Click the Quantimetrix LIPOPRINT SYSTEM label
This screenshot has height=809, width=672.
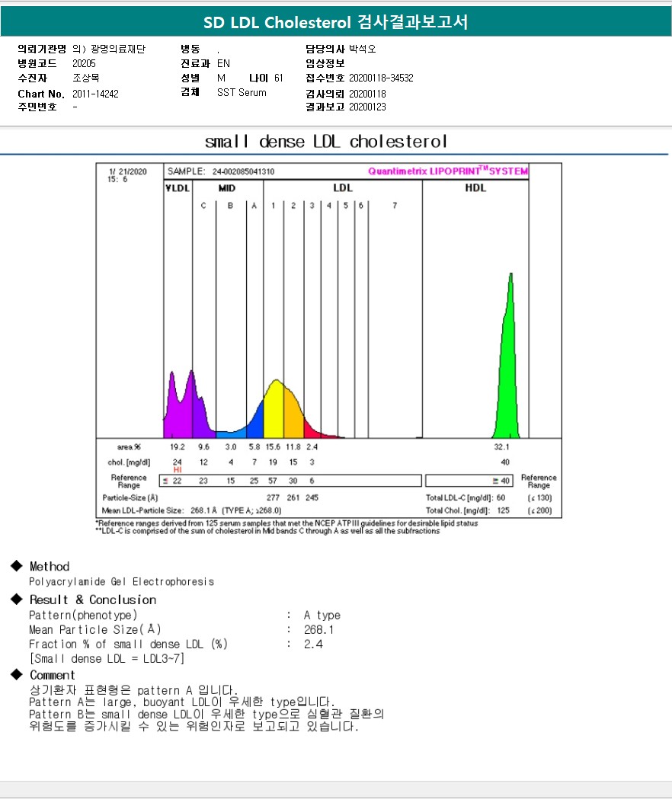pyautogui.click(x=448, y=171)
